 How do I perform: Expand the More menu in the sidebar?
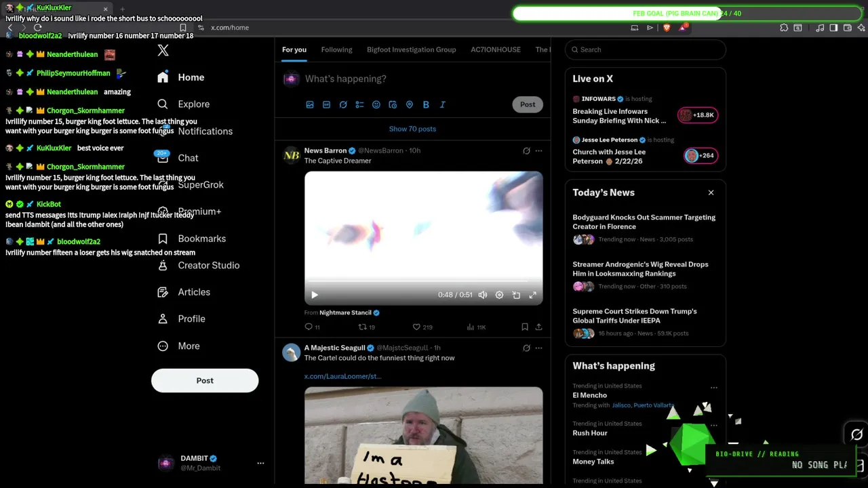[x=179, y=346]
